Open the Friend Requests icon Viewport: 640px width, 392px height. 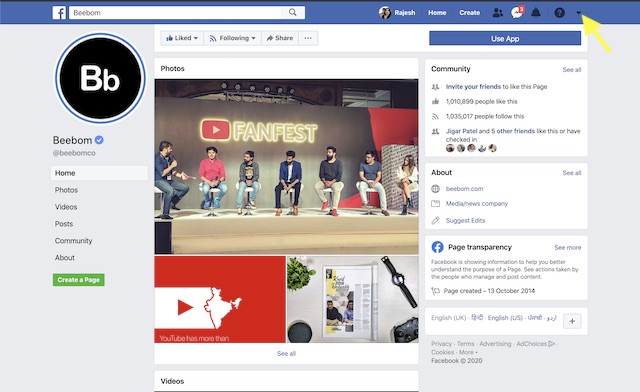pos(498,13)
